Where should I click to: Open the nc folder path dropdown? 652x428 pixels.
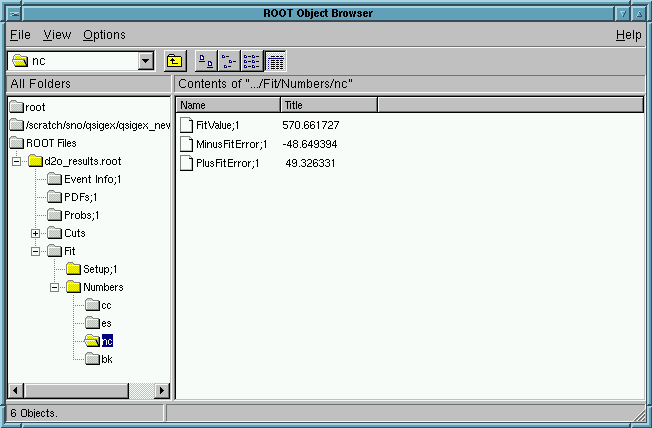tap(146, 61)
